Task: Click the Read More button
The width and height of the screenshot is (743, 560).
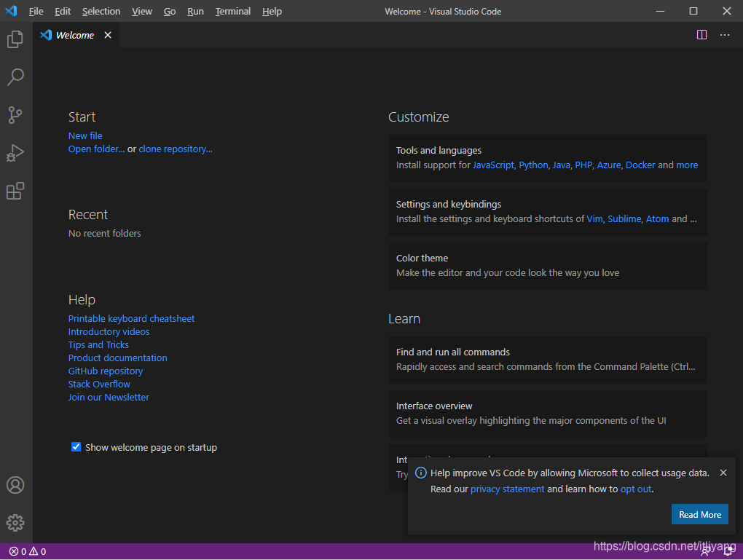Action: pos(700,515)
